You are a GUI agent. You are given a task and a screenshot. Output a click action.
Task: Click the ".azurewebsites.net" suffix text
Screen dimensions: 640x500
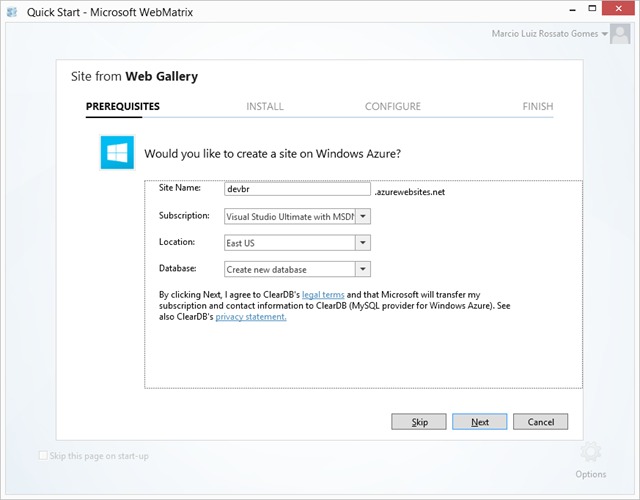click(x=409, y=192)
